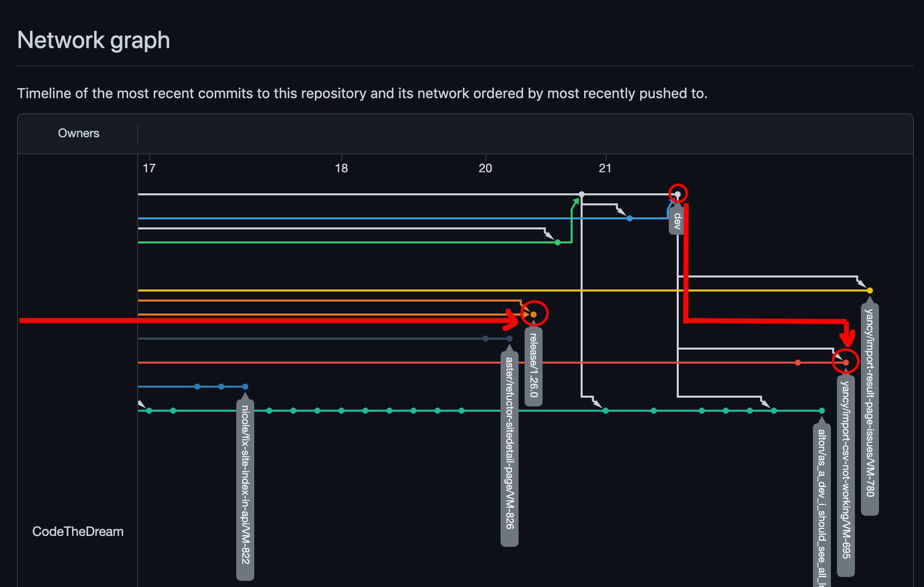924x587 pixels.
Task: Click the date marker 18
Action: (341, 168)
